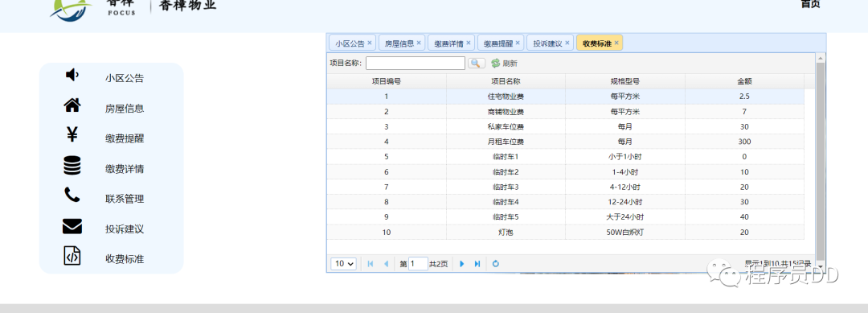Viewport: 868px width, 313px height.
Task: Go to next page of the grid
Action: pyautogui.click(x=461, y=264)
